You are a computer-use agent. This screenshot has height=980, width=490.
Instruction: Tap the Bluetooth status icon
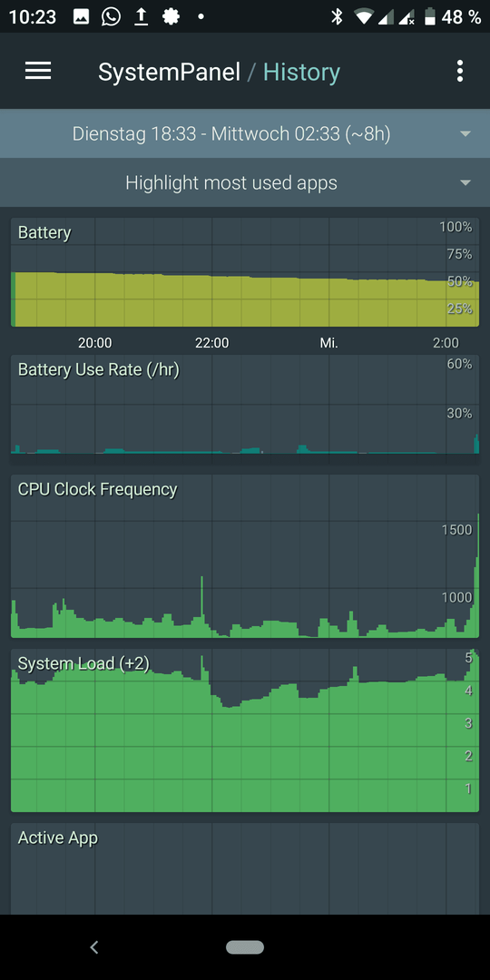click(337, 17)
